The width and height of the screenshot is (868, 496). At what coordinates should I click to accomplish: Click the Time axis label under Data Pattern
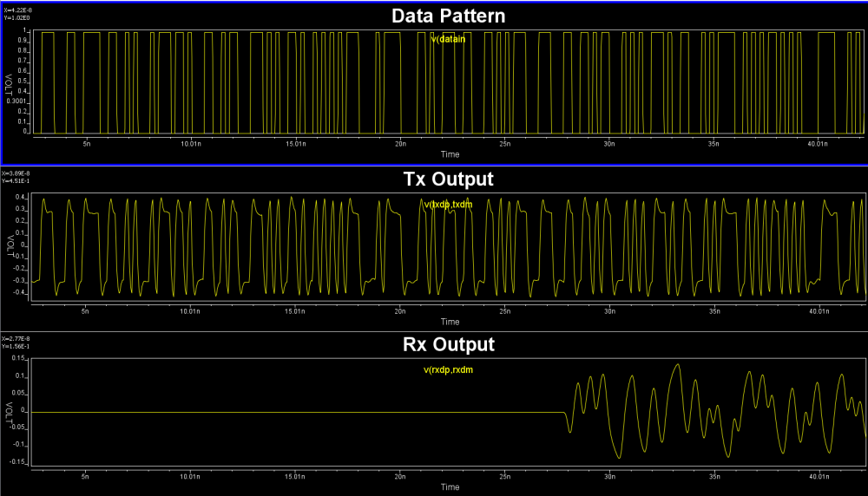click(450, 154)
